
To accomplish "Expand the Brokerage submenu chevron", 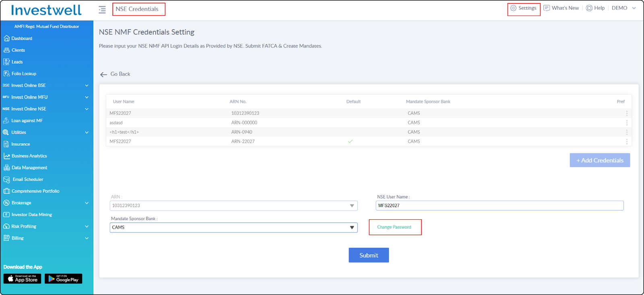I will click(x=87, y=203).
